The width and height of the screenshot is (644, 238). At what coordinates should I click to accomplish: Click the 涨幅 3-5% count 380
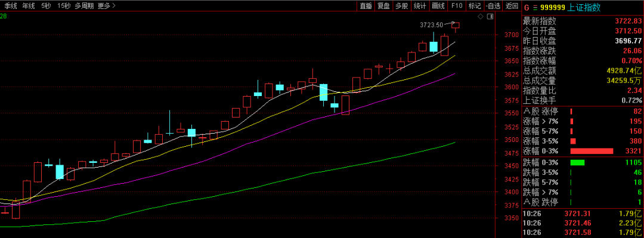(x=636, y=141)
